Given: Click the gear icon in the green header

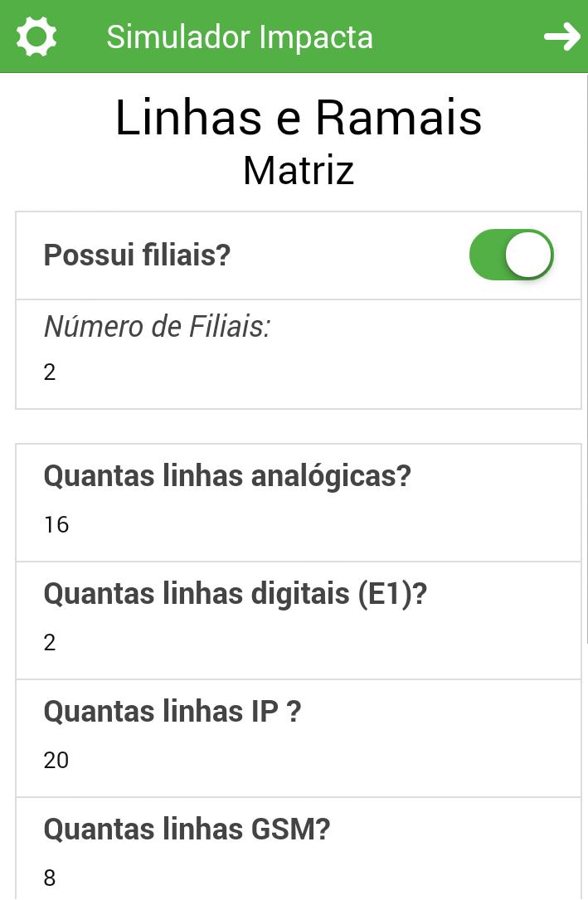Looking at the screenshot, I should click(34, 36).
